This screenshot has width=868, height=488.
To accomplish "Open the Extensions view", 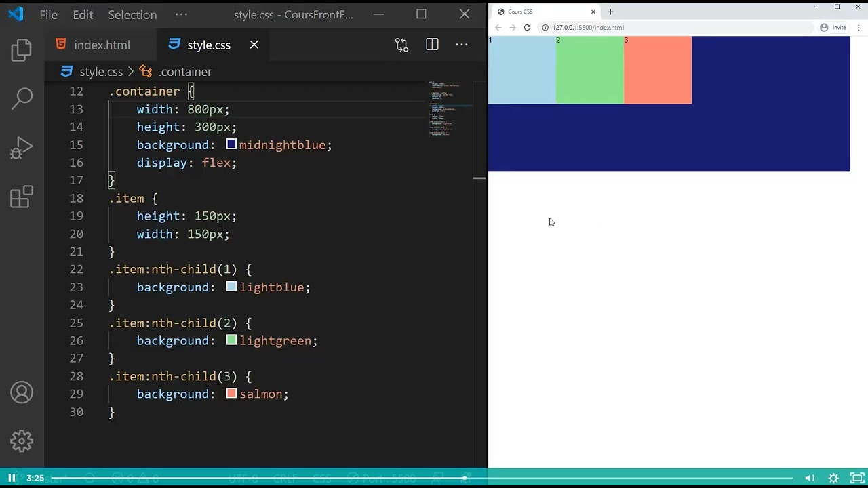I will (x=22, y=197).
